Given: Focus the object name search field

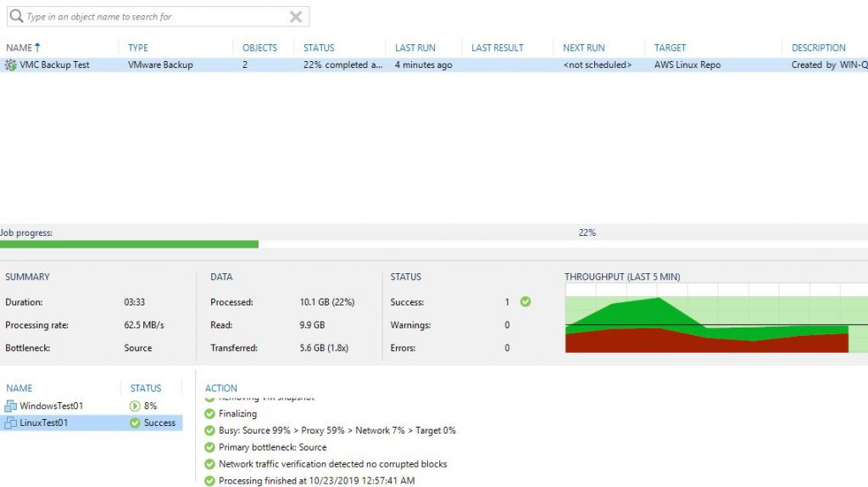Looking at the screenshot, I should pos(158,17).
